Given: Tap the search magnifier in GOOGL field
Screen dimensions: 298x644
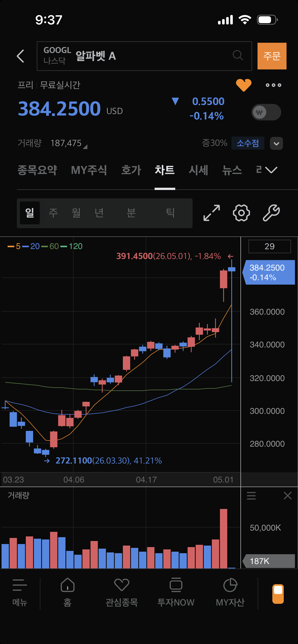Looking at the screenshot, I should tap(238, 55).
